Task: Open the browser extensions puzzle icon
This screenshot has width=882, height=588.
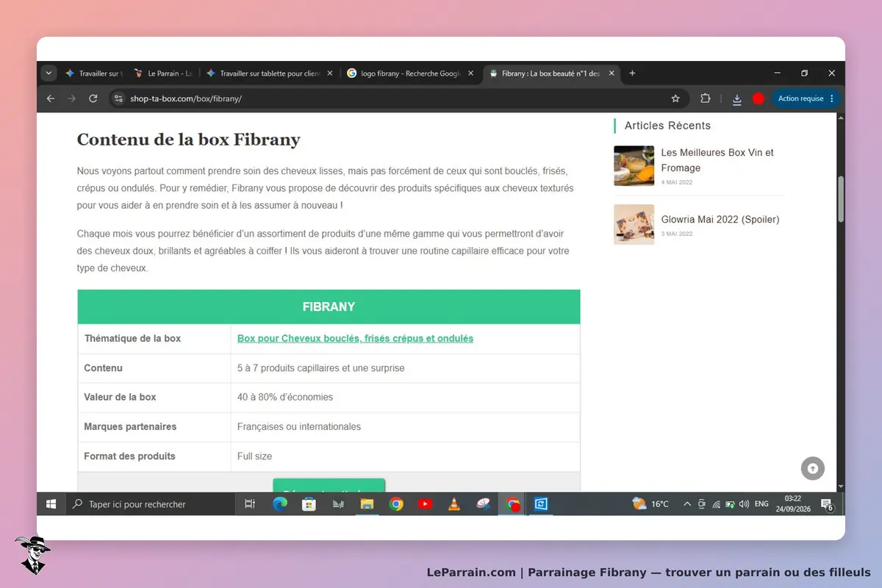Action: point(706,98)
